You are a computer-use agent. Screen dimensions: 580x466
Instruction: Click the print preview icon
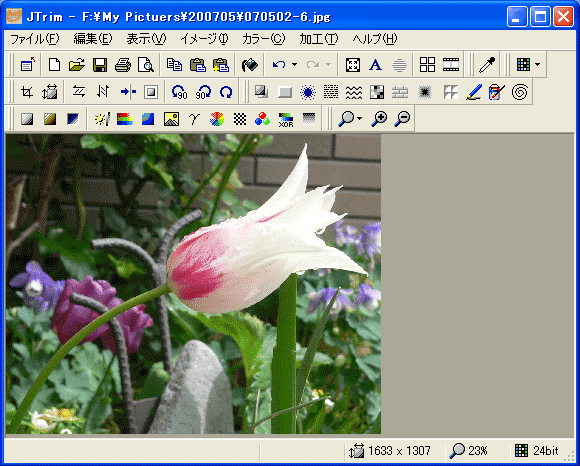146,65
